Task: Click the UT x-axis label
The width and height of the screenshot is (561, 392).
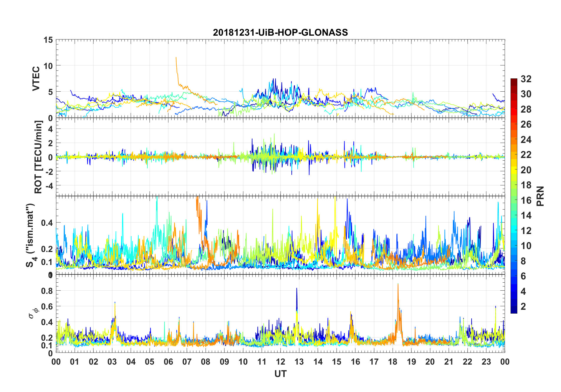Action: click(280, 374)
